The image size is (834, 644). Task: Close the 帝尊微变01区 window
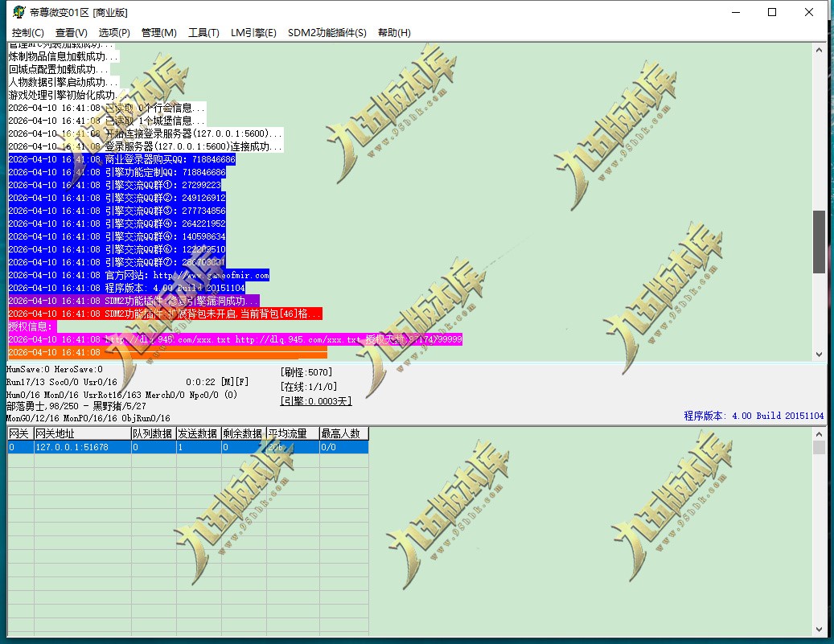[x=809, y=12]
